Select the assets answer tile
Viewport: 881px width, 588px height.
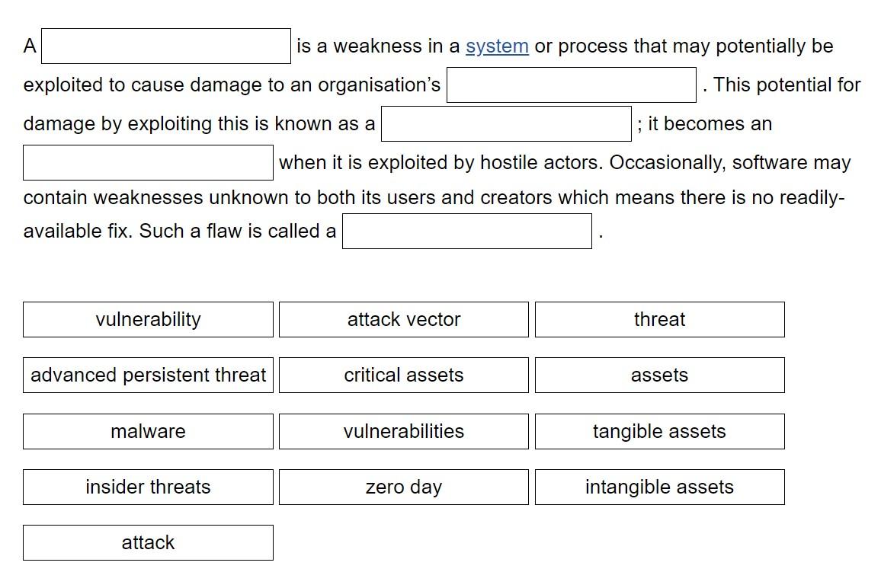point(659,375)
